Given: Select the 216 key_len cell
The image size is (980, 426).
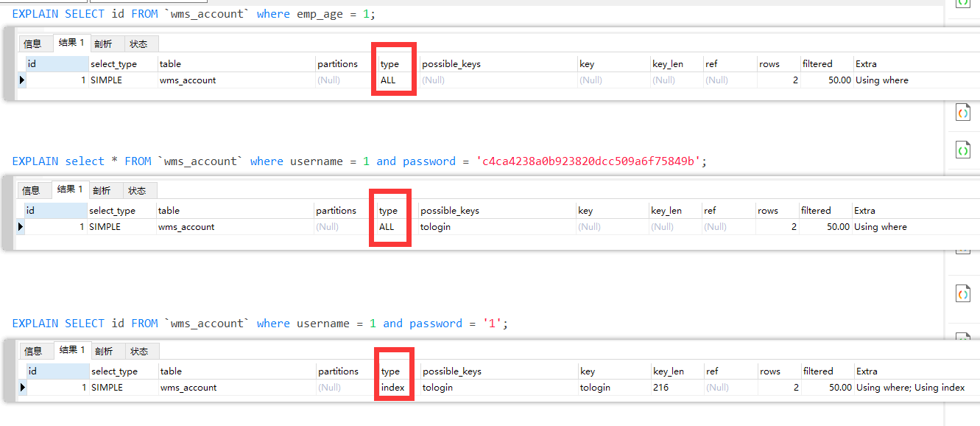Looking at the screenshot, I should pos(660,387).
